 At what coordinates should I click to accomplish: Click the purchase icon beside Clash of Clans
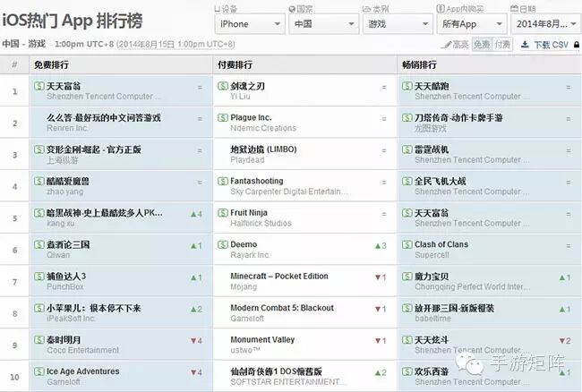(407, 244)
